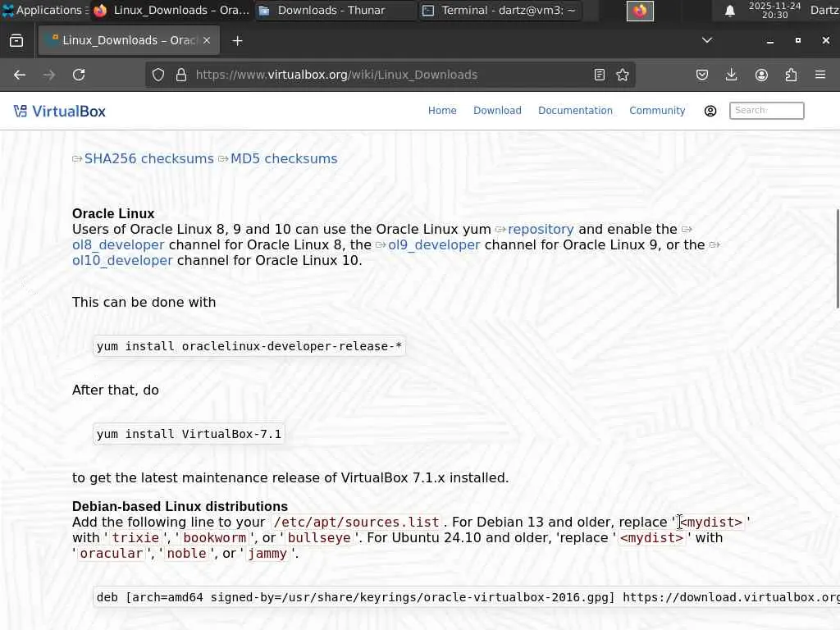Click the 'deb [arch=amd64 signed-by=' code line
The width and height of the screenshot is (840, 630).
[x=467, y=597]
